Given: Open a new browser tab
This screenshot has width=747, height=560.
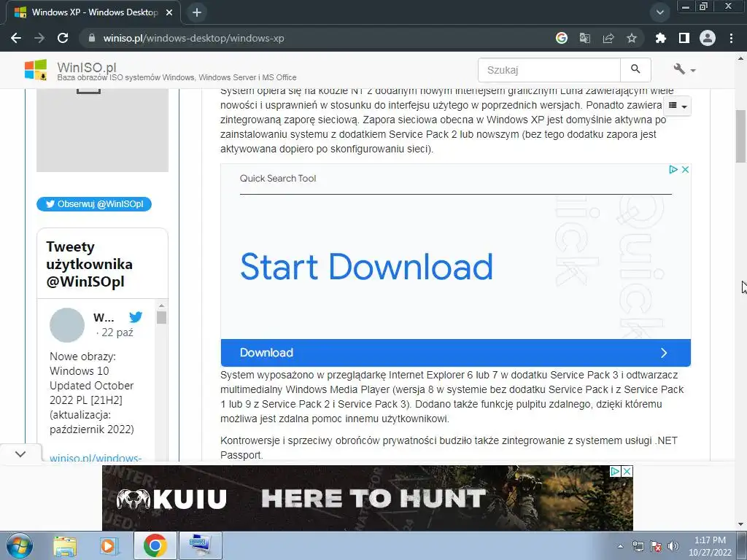Looking at the screenshot, I should (197, 12).
